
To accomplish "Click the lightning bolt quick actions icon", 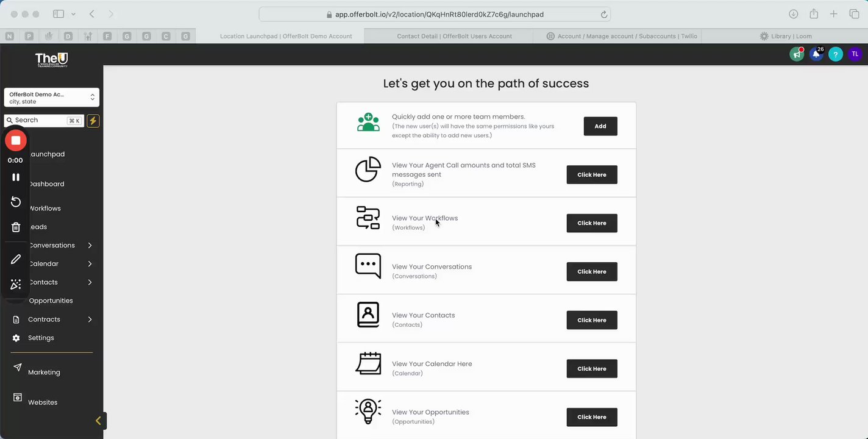I will pyautogui.click(x=93, y=121).
